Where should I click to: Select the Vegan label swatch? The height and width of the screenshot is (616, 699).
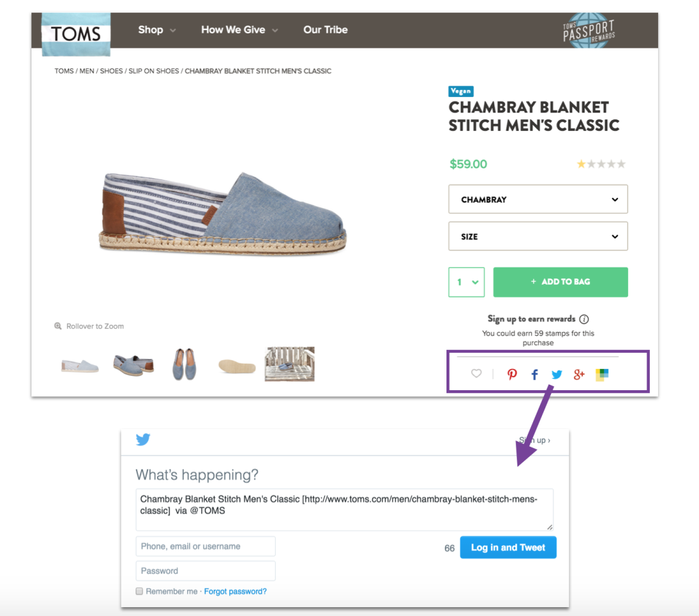(461, 91)
